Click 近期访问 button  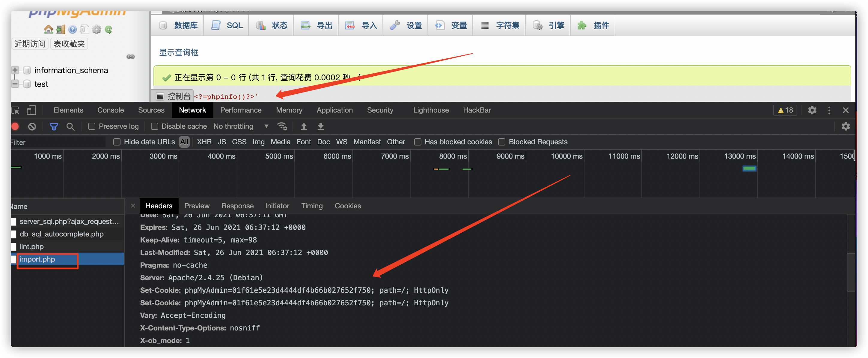(30, 44)
